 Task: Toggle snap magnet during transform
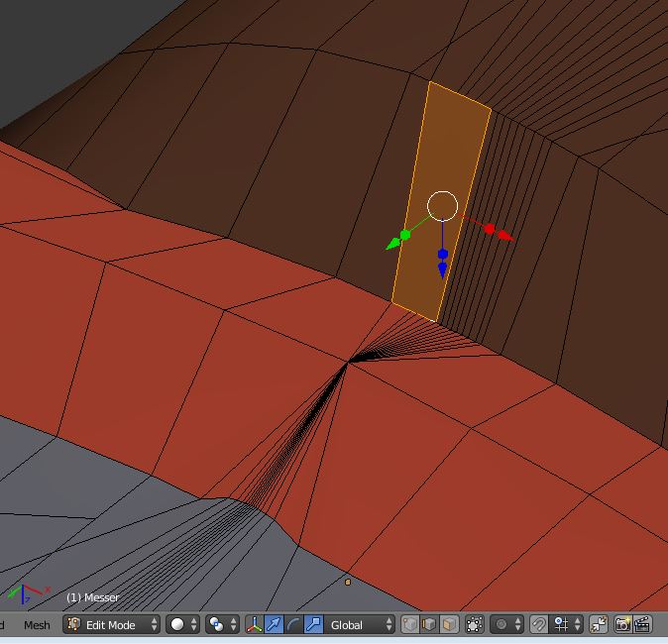(539, 624)
